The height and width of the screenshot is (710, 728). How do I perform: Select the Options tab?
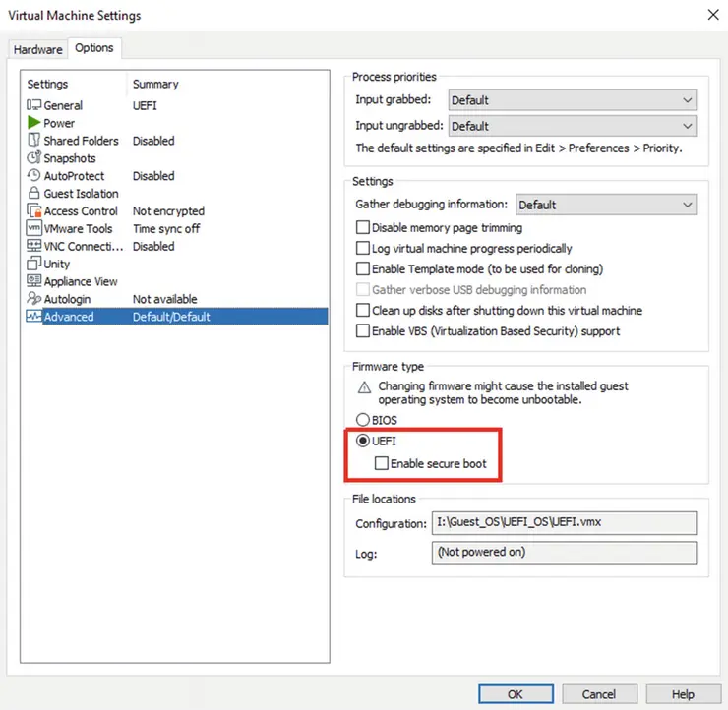(94, 48)
